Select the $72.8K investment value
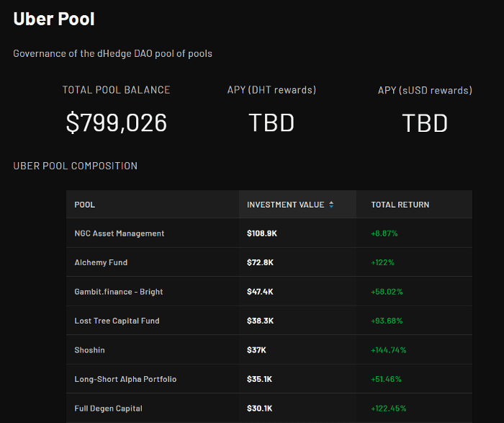 tap(260, 262)
